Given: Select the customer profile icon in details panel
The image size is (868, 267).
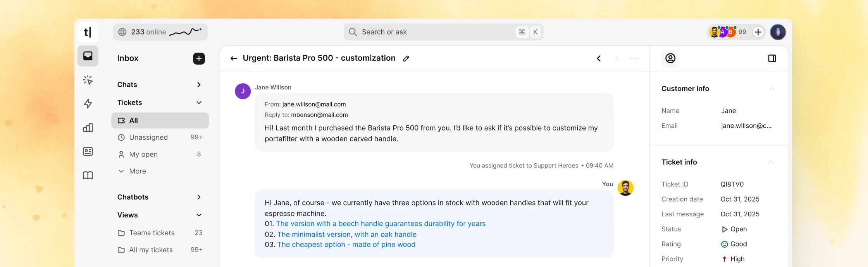Looking at the screenshot, I should (670, 58).
